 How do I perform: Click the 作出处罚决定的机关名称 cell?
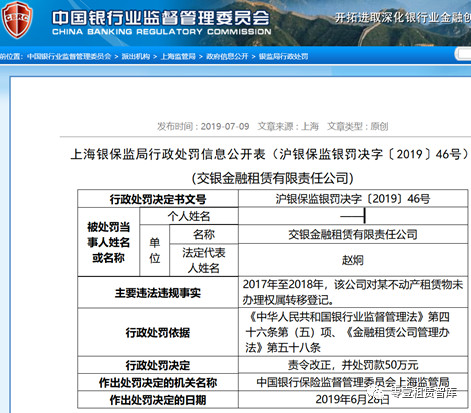[158, 382]
